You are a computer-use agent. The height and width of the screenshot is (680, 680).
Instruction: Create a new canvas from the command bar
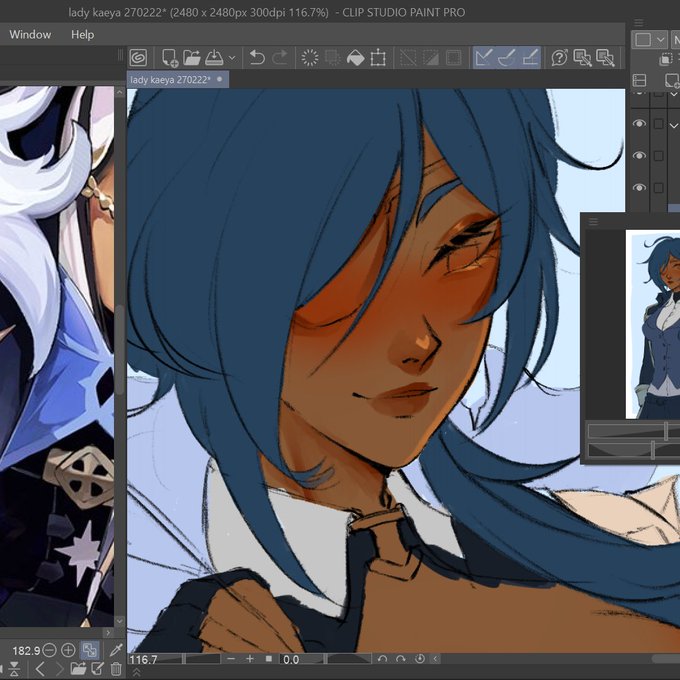pos(170,58)
